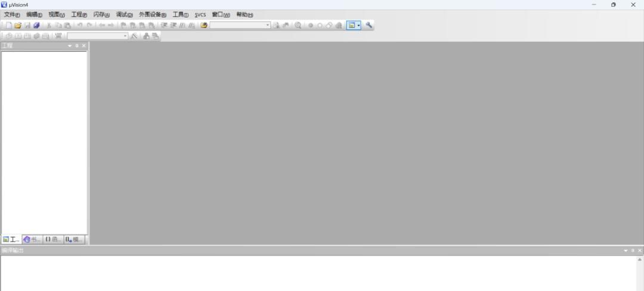Click the New file icon
The width and height of the screenshot is (644, 291).
tap(9, 26)
